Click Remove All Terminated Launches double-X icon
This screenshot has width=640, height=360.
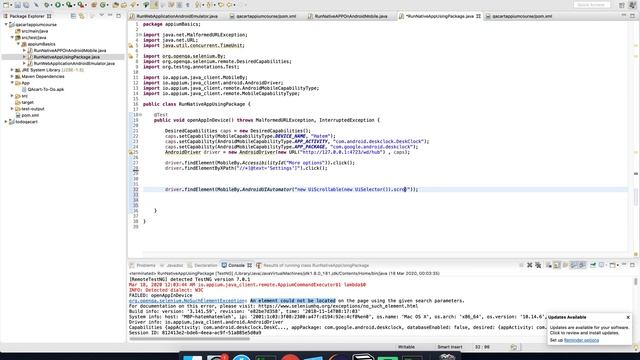(538, 265)
